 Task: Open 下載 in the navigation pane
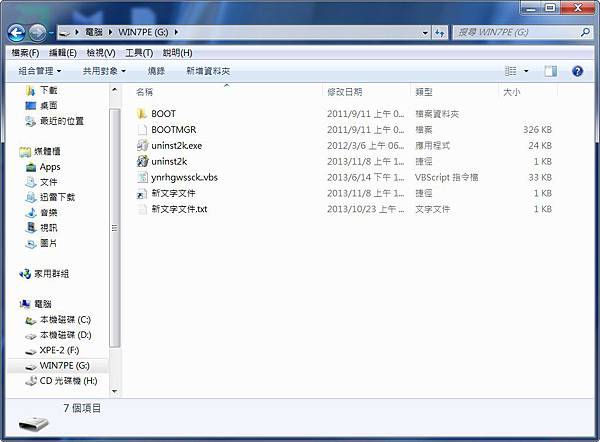click(49, 90)
